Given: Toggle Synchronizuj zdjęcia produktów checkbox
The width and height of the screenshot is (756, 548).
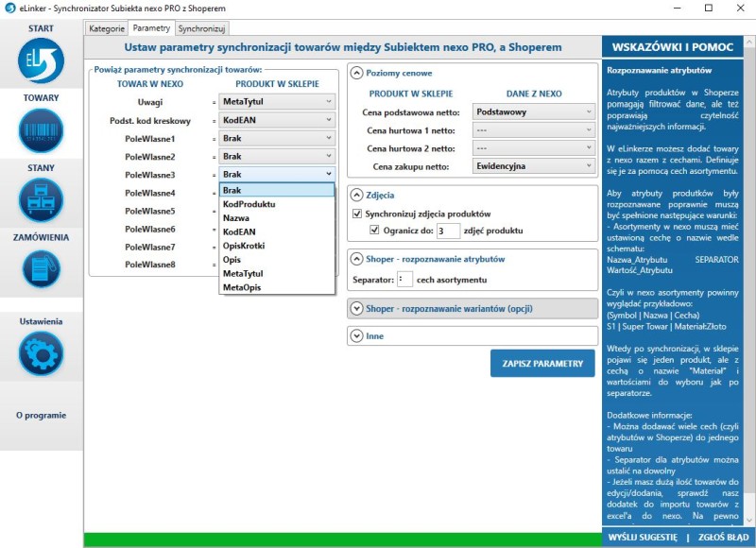Looking at the screenshot, I should point(357,214).
